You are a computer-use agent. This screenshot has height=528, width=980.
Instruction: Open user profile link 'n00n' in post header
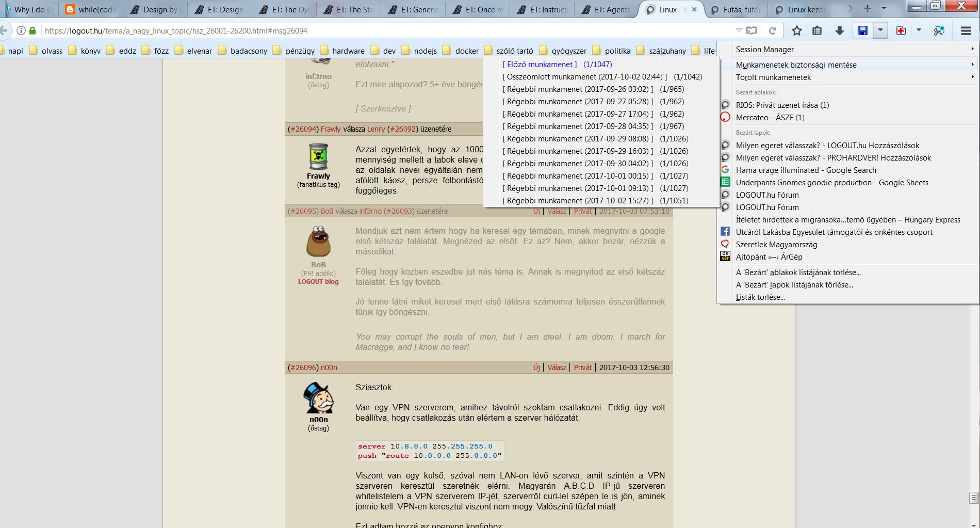point(329,367)
